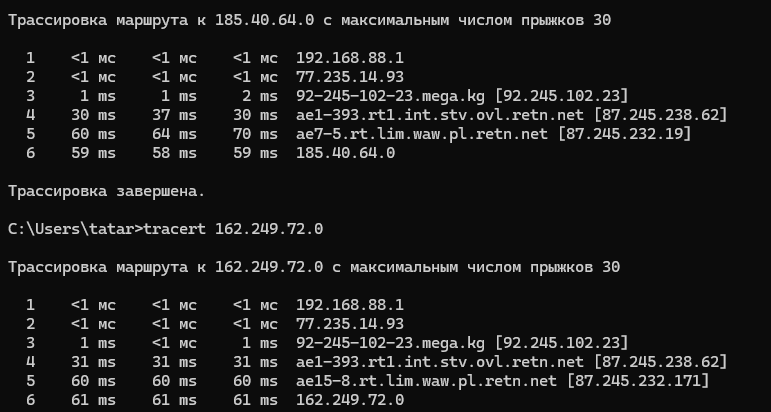Click destination 185.40.64.0 on hop 6
This screenshot has height=412, width=771.
pos(345,153)
